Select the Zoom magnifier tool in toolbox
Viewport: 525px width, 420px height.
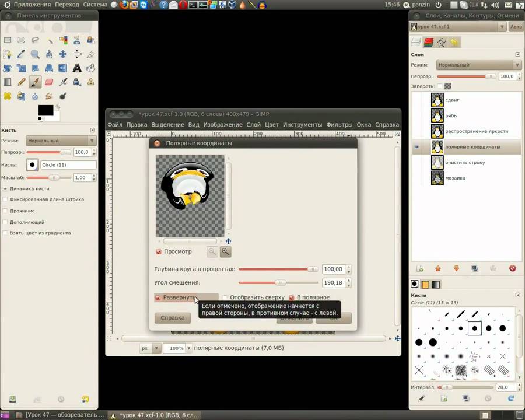pyautogui.click(x=35, y=54)
